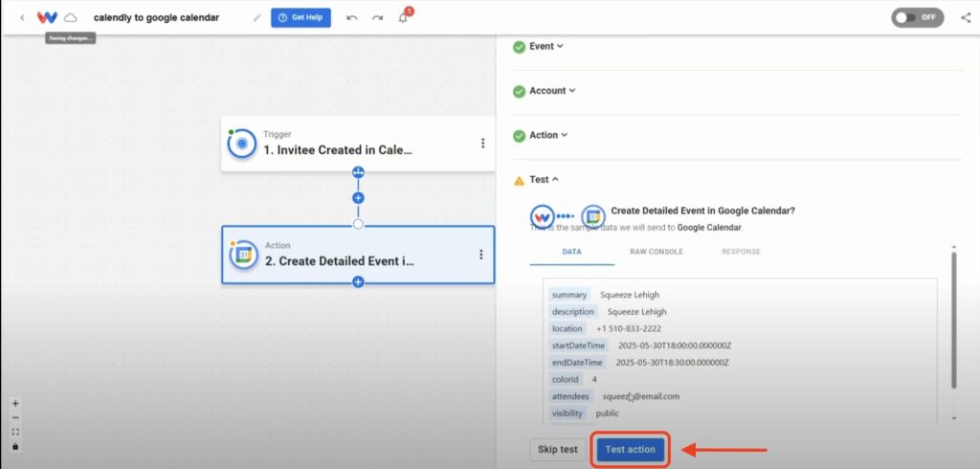Viewport: 980px width, 469px height.
Task: Open options menu for the Trigger step
Action: pyautogui.click(x=482, y=144)
